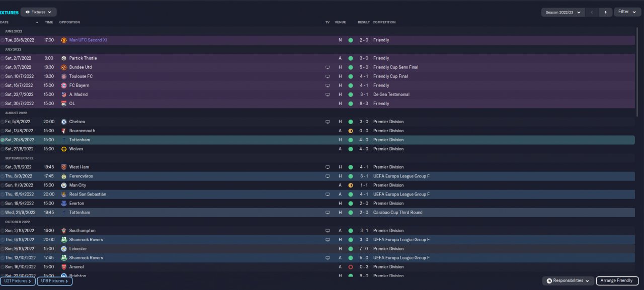This screenshot has width=644, height=290.
Task: Open the Fixtures view dropdown
Action: pyautogui.click(x=39, y=12)
